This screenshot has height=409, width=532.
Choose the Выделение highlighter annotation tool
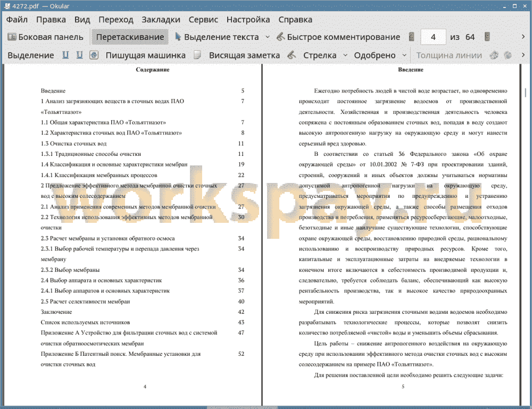point(30,55)
